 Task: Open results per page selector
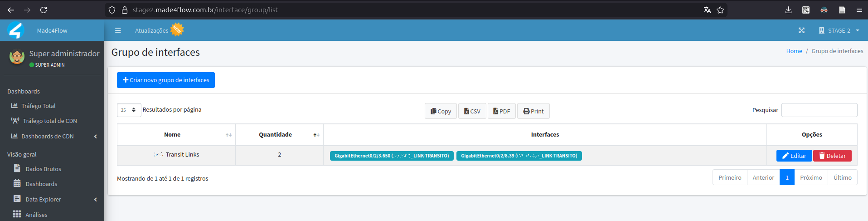point(129,110)
